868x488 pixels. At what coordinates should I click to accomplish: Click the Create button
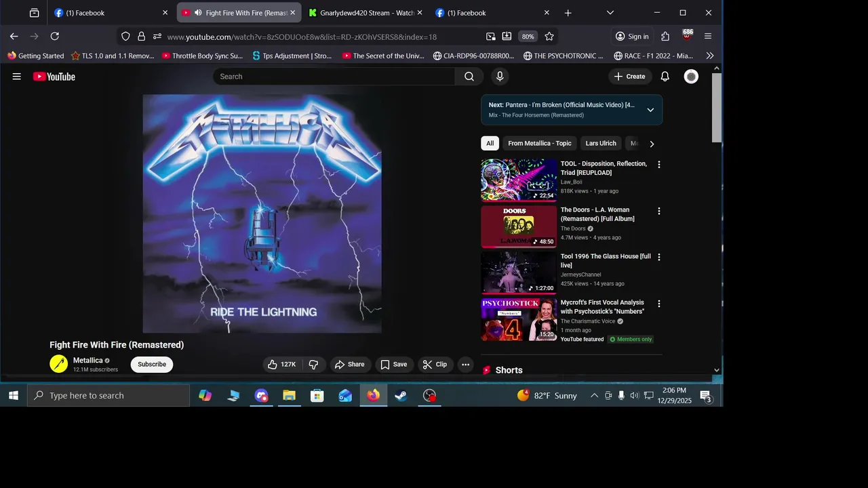630,77
